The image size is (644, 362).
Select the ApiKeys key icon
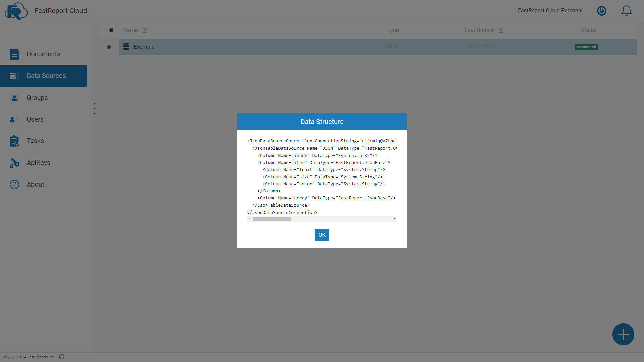point(14,163)
